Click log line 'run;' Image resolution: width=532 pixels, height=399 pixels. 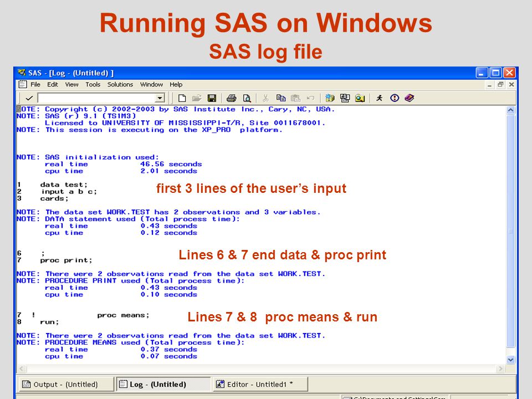(x=49, y=322)
